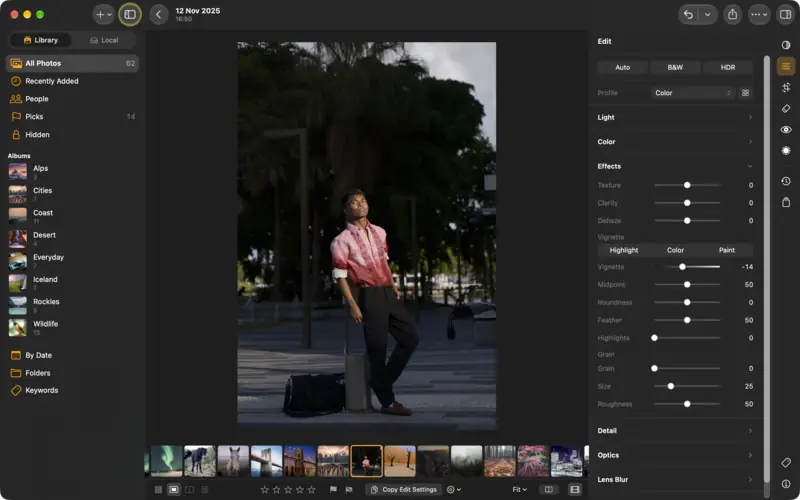The image size is (800, 500).
Task: Flag photo as a pick
Action: coord(333,489)
